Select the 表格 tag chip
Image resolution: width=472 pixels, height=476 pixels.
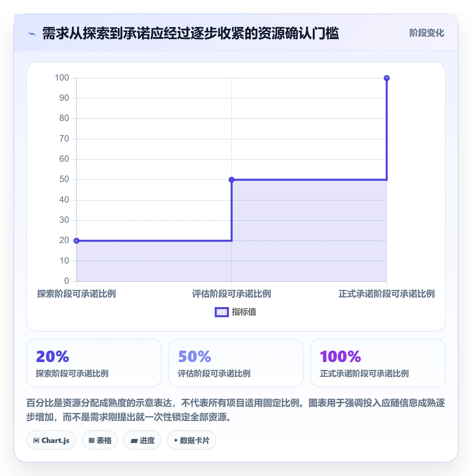click(x=100, y=440)
